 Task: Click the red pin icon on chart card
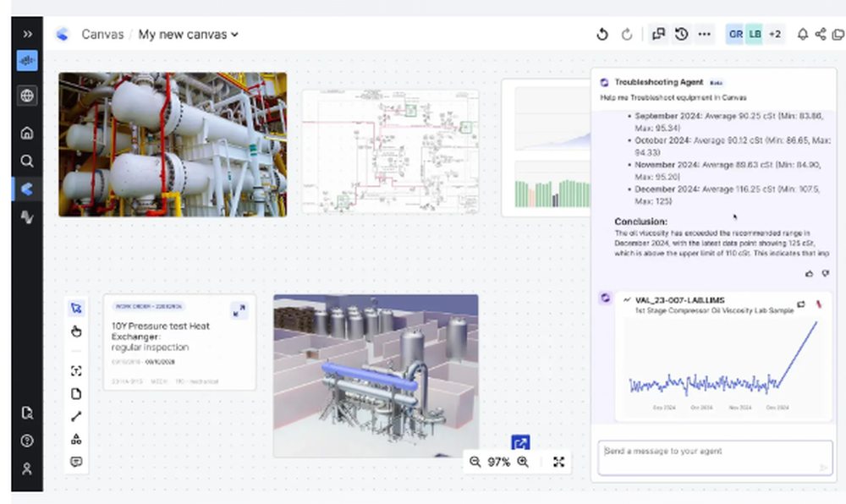[x=819, y=304]
